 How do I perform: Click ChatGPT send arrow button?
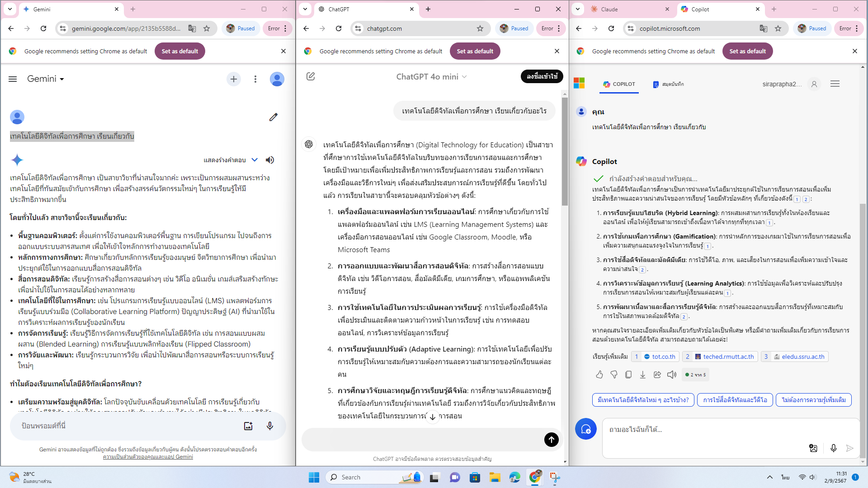coord(551,439)
